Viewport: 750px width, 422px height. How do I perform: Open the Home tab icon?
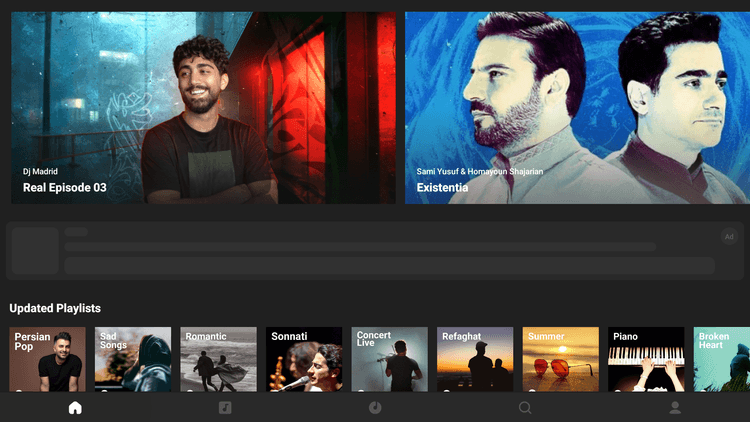(75, 408)
